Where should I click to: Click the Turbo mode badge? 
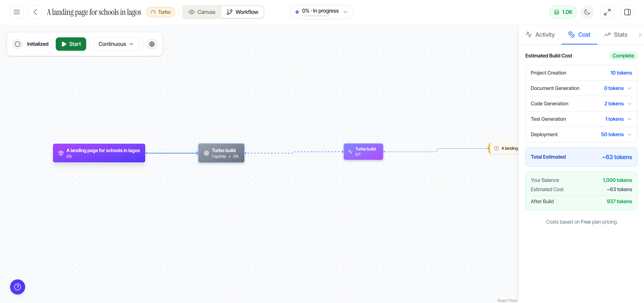(161, 12)
